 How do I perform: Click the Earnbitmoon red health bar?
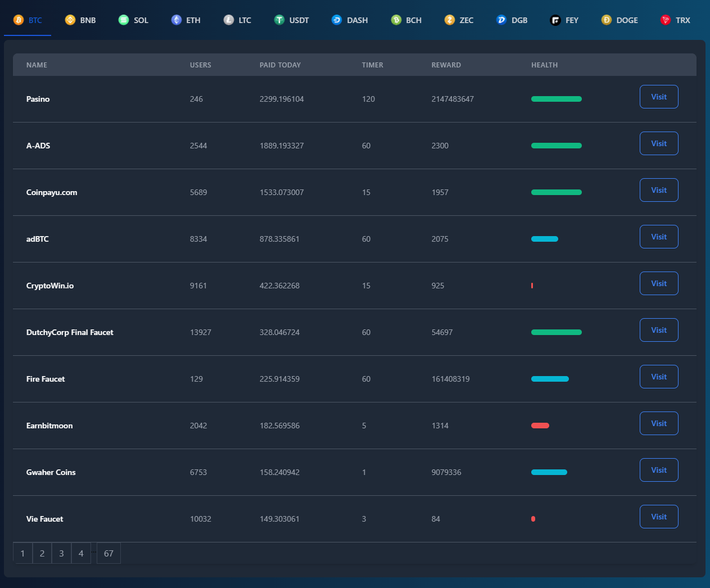pyautogui.click(x=540, y=426)
